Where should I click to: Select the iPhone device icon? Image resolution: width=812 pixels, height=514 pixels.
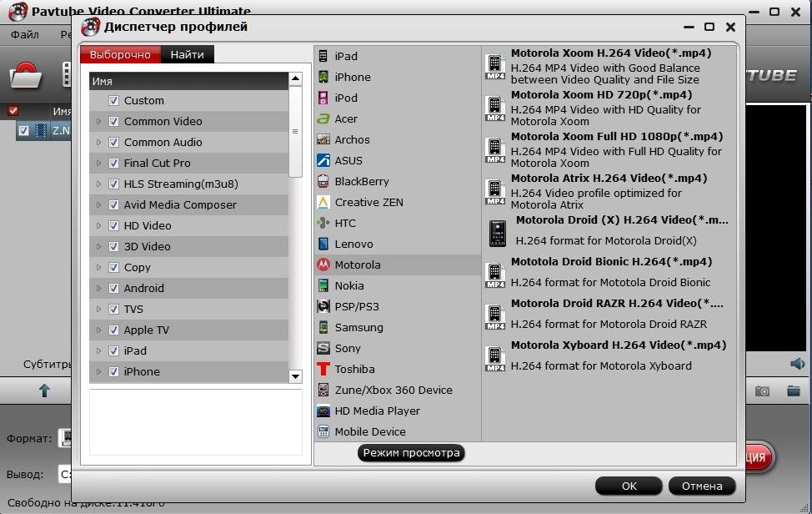tap(323, 77)
